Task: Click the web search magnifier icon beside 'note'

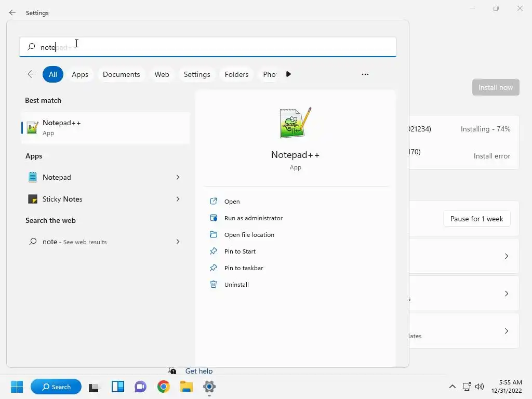Action: point(33,242)
